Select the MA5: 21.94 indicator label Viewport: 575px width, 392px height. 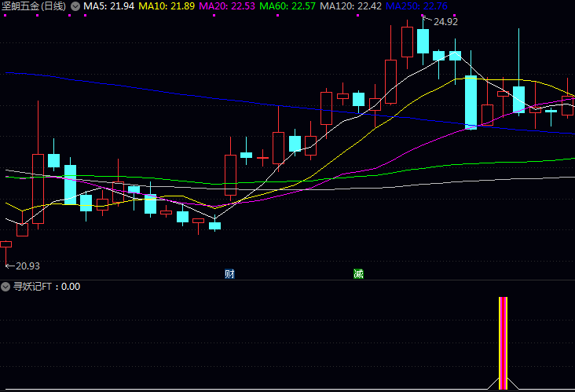coord(109,6)
